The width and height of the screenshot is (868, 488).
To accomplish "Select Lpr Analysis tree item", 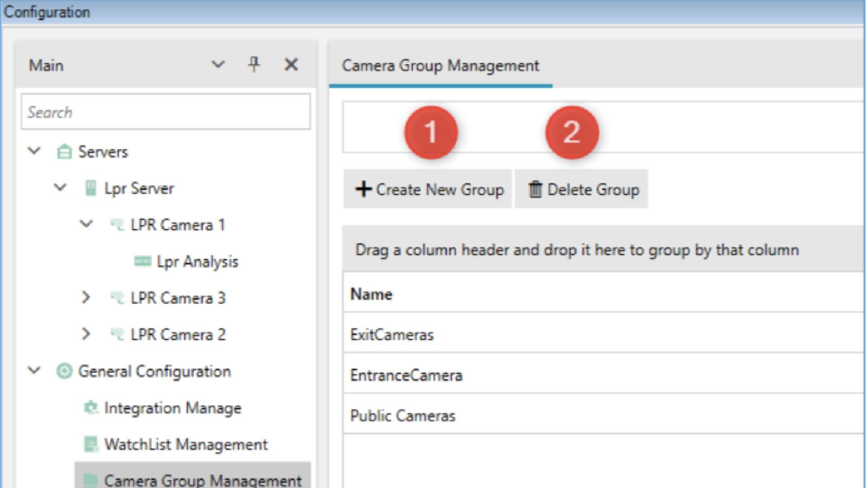I will 198,262.
